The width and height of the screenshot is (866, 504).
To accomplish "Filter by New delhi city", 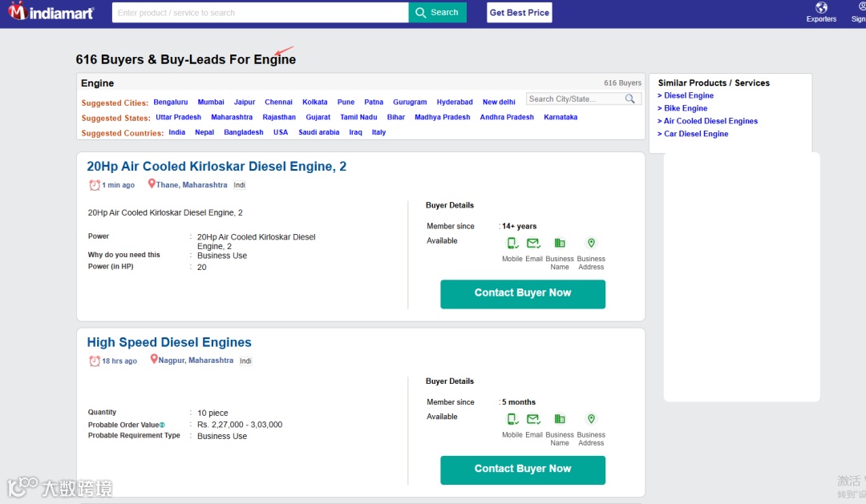I will (499, 102).
